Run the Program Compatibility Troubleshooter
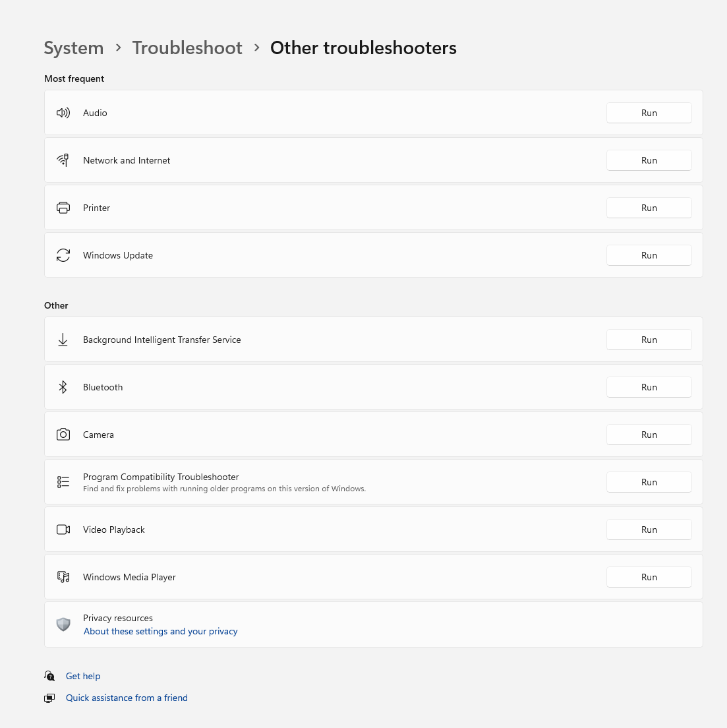The height and width of the screenshot is (728, 727). click(649, 482)
